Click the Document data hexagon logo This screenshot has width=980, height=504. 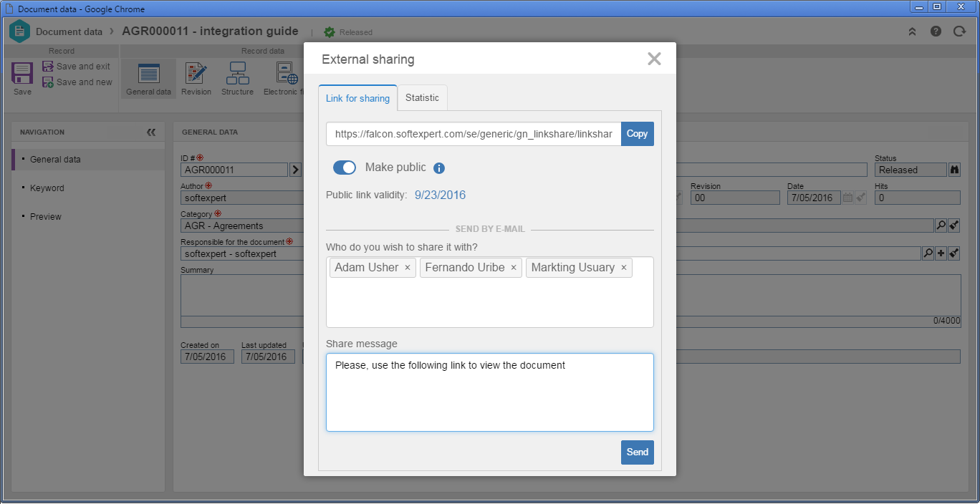[x=19, y=31]
